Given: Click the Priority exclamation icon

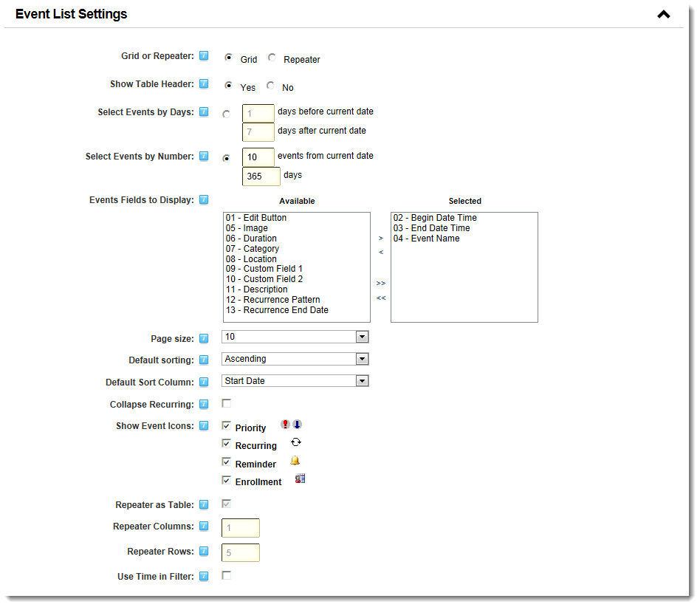Looking at the screenshot, I should pyautogui.click(x=284, y=425).
